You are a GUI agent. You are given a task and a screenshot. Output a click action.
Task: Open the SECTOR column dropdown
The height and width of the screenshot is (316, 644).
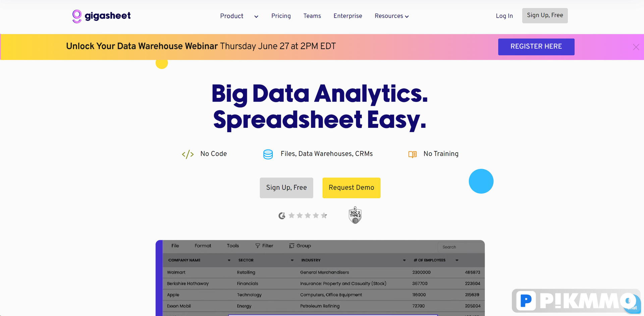[292, 260]
